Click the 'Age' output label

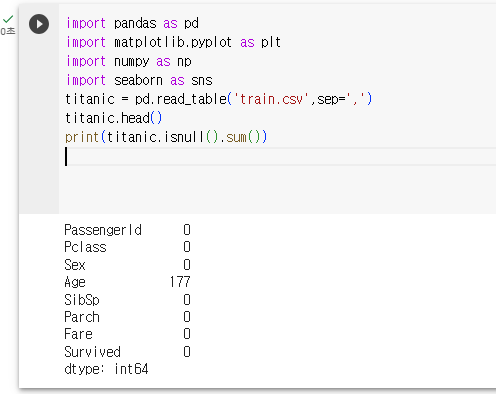[x=75, y=282]
